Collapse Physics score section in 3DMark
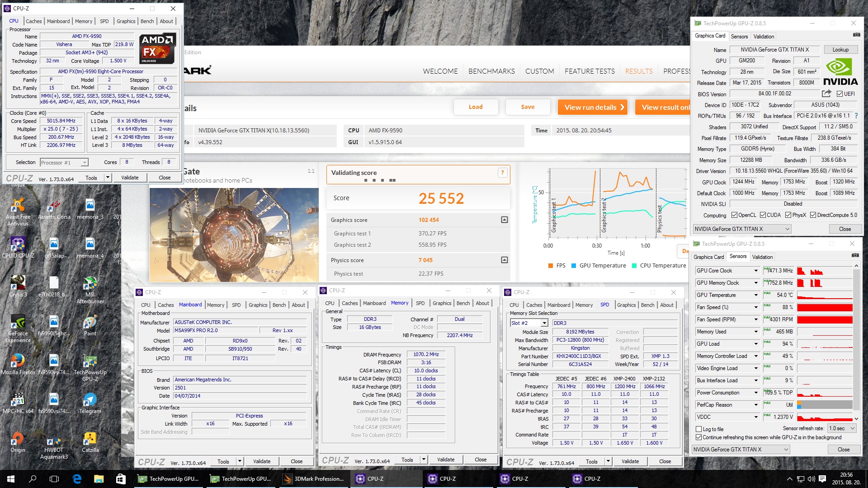Screen dimensions: 868x488 tap(505, 260)
